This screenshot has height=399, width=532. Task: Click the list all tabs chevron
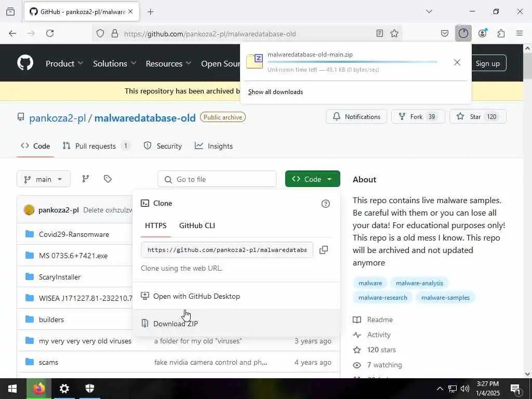[x=429, y=11]
